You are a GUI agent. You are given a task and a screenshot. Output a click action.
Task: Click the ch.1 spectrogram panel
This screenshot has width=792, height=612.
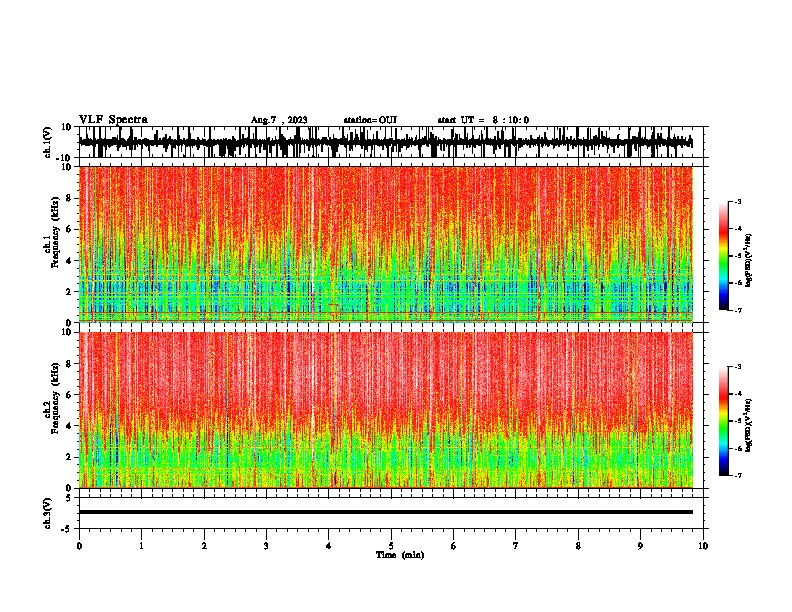pyautogui.click(x=385, y=244)
